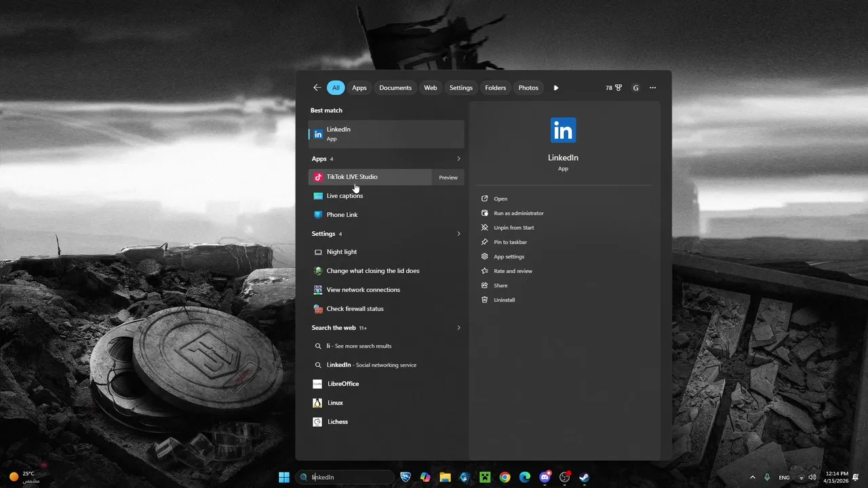The height and width of the screenshot is (488, 868).
Task: Open the three-dot options menu
Action: [x=653, y=87]
